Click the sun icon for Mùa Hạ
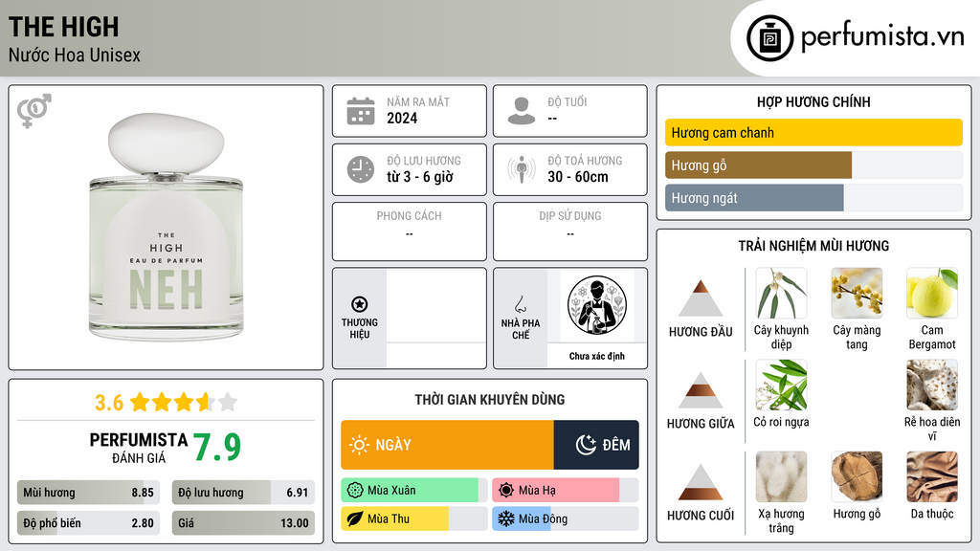Viewport: 980px width, 551px height. coord(506,491)
